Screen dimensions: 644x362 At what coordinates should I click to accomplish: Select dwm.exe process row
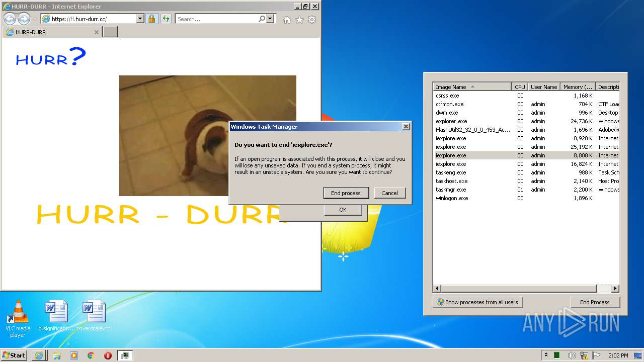coord(526,113)
